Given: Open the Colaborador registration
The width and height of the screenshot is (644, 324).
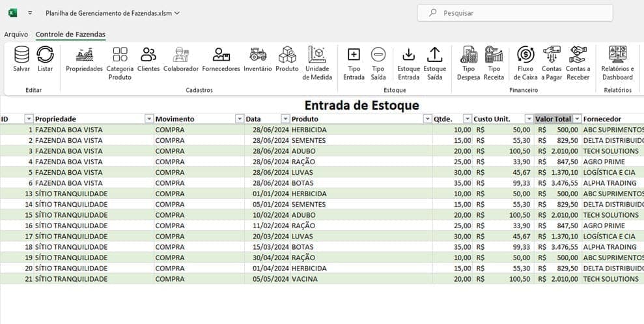Looking at the screenshot, I should [181, 59].
